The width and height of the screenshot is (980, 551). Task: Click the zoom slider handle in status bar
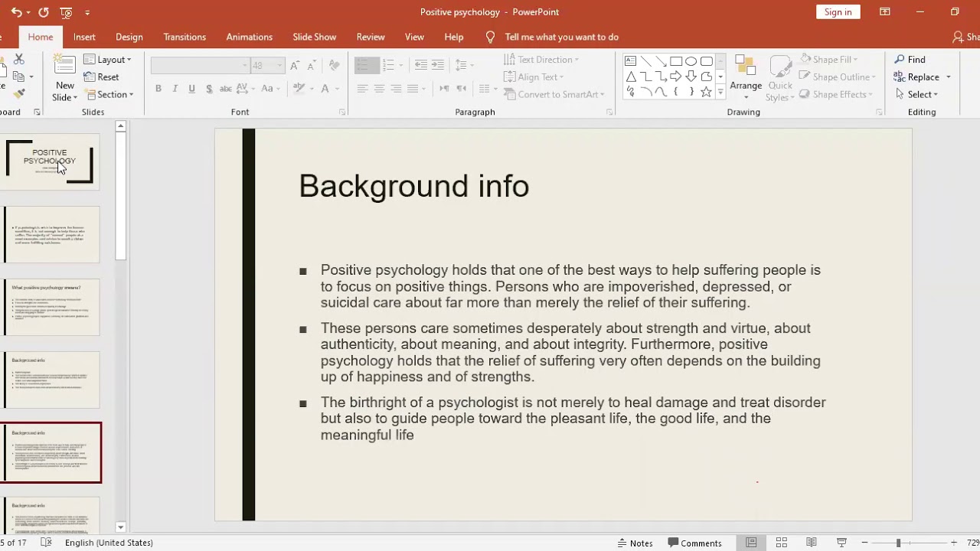pos(898,543)
